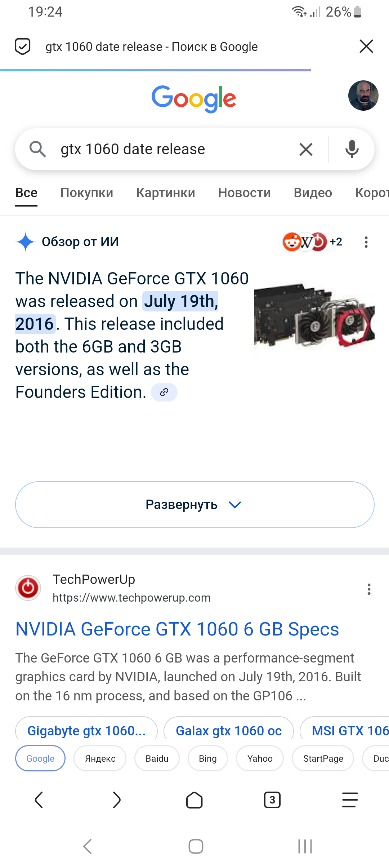Tap the shield security icon in address bar
389x868 pixels.
22,46
